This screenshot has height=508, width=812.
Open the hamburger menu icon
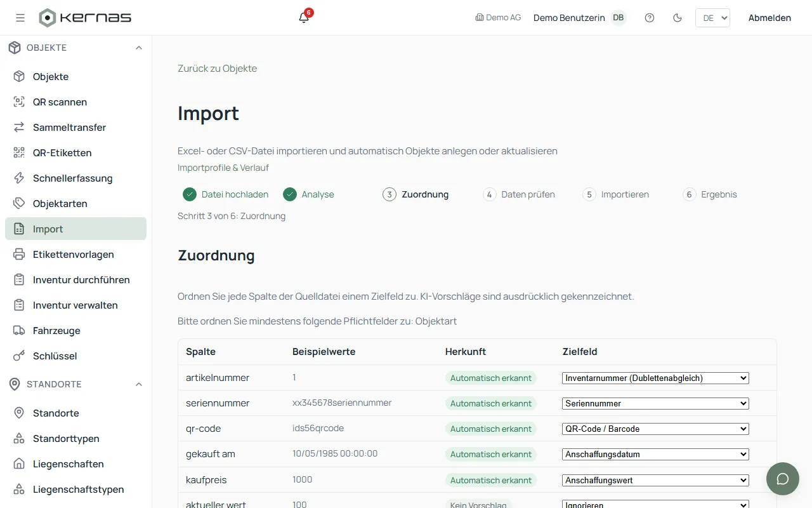(x=20, y=18)
